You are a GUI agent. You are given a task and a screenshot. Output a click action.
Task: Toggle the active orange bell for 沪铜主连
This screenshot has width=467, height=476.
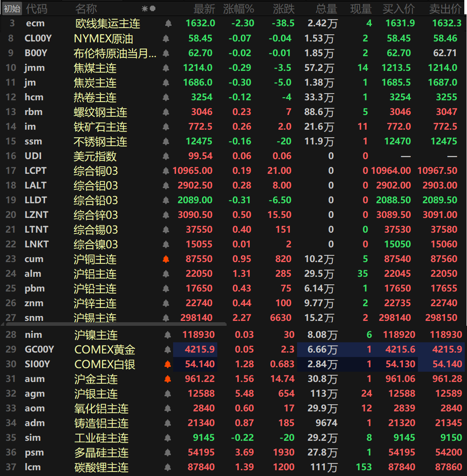pos(166,259)
